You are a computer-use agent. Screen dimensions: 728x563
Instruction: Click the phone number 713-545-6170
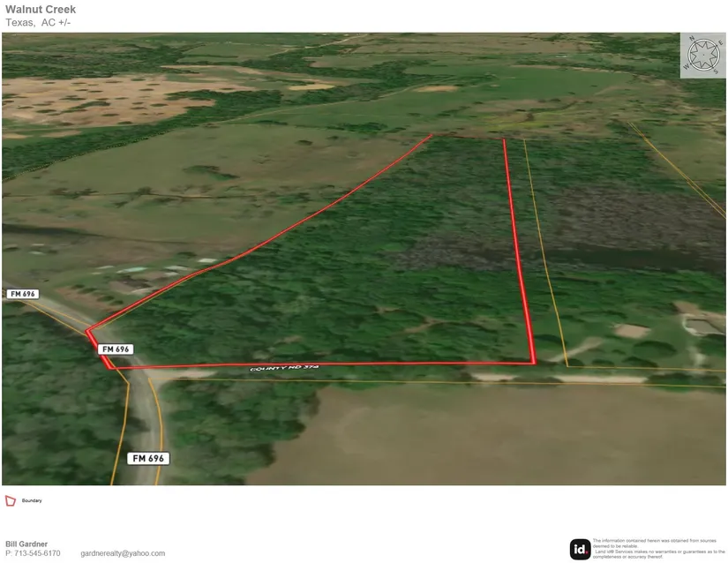[33, 553]
